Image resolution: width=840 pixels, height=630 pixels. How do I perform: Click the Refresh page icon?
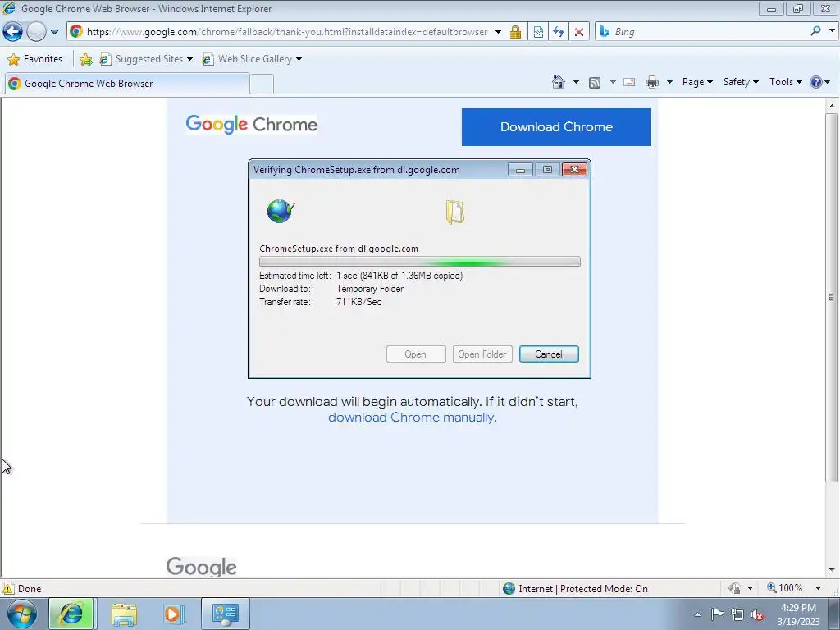click(x=559, y=32)
